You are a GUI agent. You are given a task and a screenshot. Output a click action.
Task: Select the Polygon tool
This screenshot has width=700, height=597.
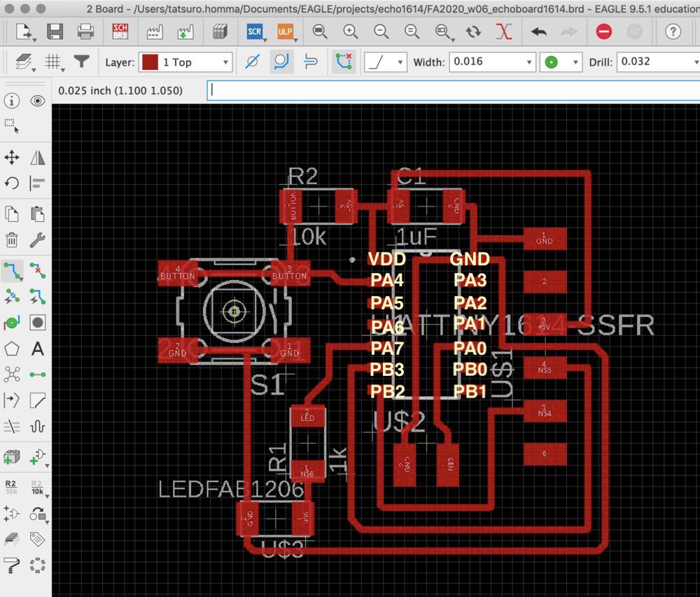(12, 349)
